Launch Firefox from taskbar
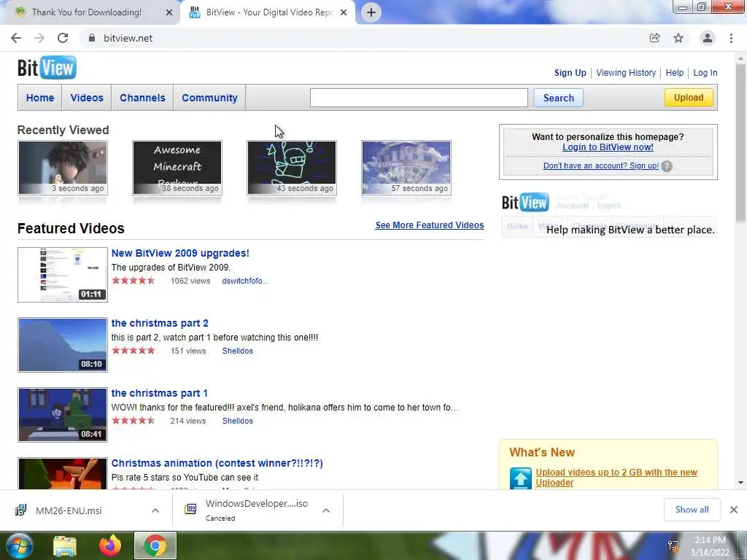This screenshot has height=560, width=747. [x=110, y=545]
